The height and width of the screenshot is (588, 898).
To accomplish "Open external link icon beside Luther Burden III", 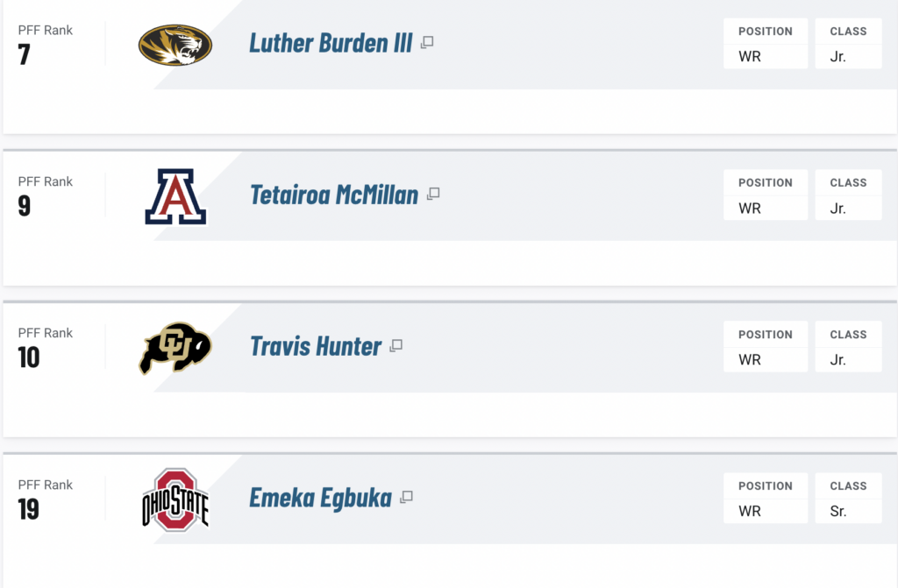I will (x=427, y=42).
